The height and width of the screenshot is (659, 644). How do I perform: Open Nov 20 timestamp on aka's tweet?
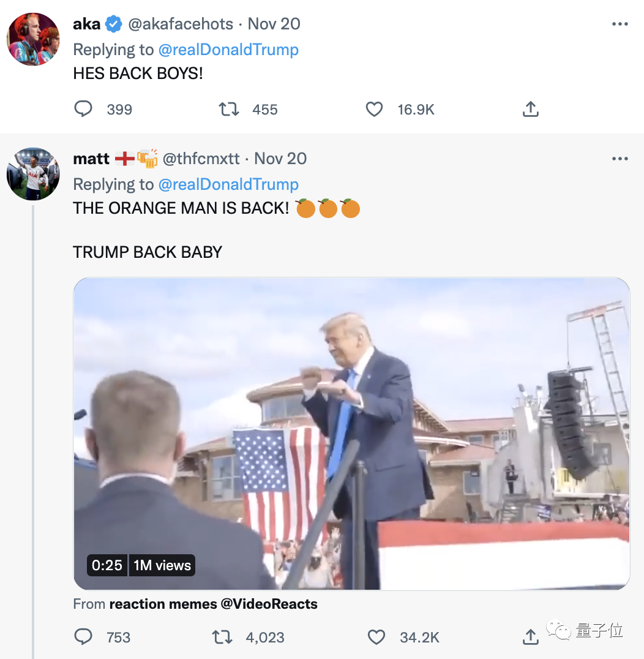click(274, 24)
